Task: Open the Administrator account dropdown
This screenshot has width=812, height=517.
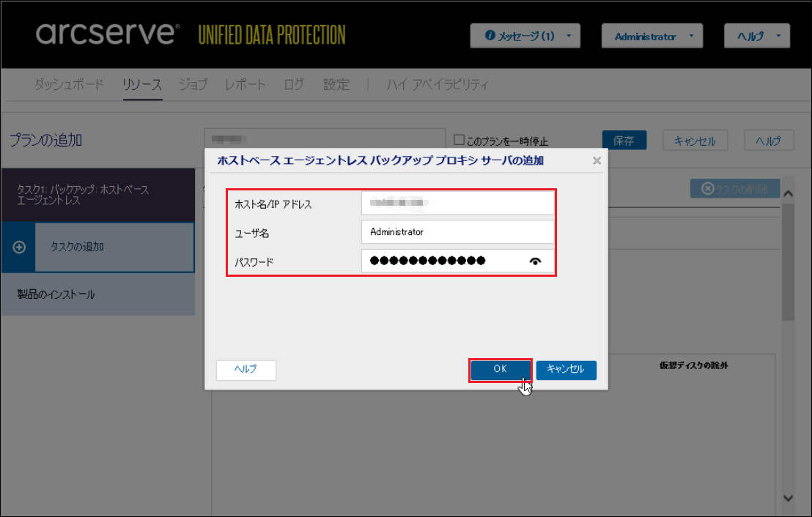Action: (x=652, y=36)
